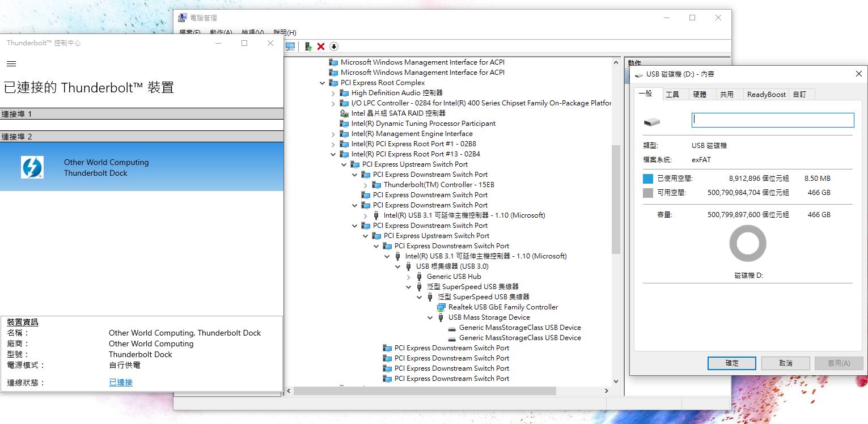Collapse the PCI Express Root Complex node

pyautogui.click(x=323, y=83)
